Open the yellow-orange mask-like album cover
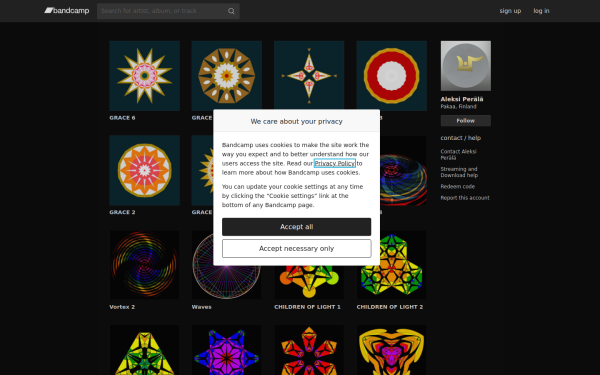This screenshot has height=375, width=600. click(391, 350)
